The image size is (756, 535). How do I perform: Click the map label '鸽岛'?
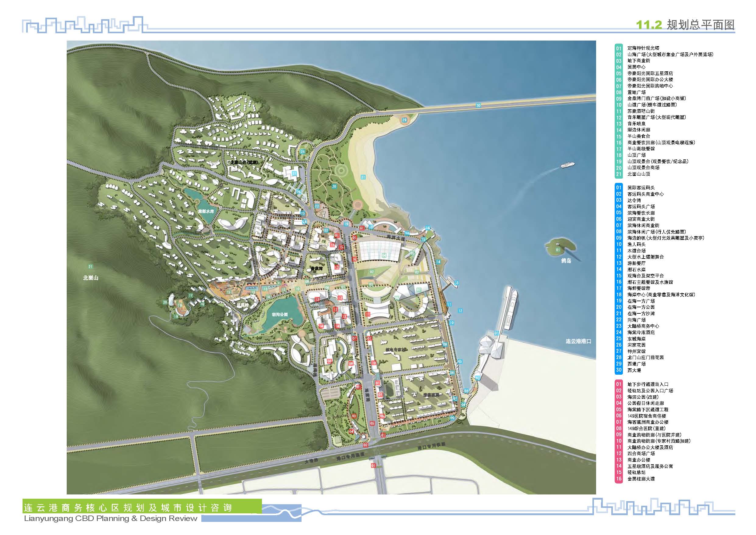[566, 261]
